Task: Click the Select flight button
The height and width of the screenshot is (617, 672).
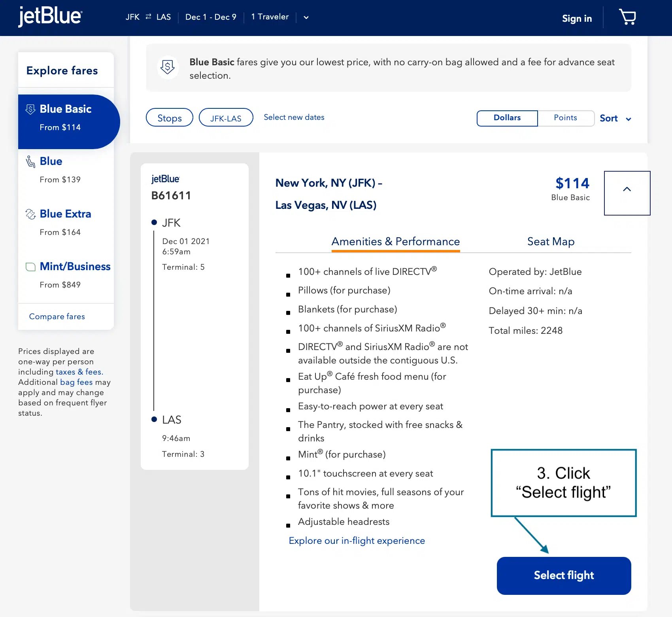Action: tap(563, 575)
